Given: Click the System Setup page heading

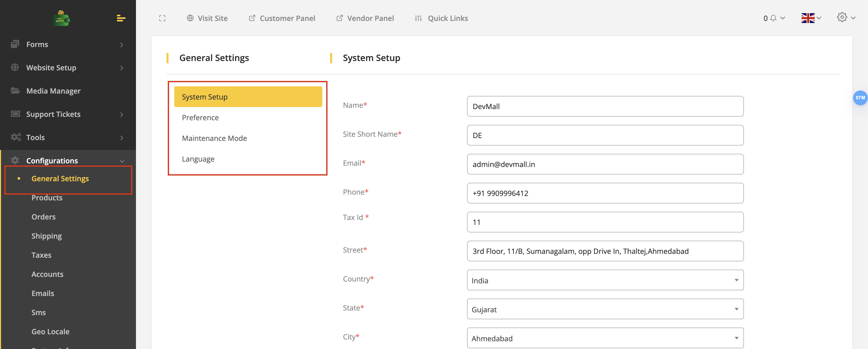Looking at the screenshot, I should click(x=371, y=58).
